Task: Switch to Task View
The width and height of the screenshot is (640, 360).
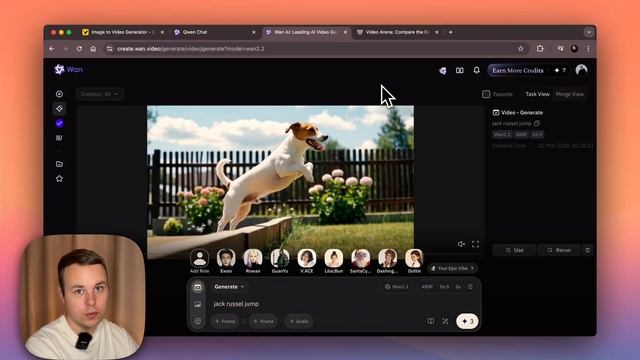Action: click(x=537, y=94)
